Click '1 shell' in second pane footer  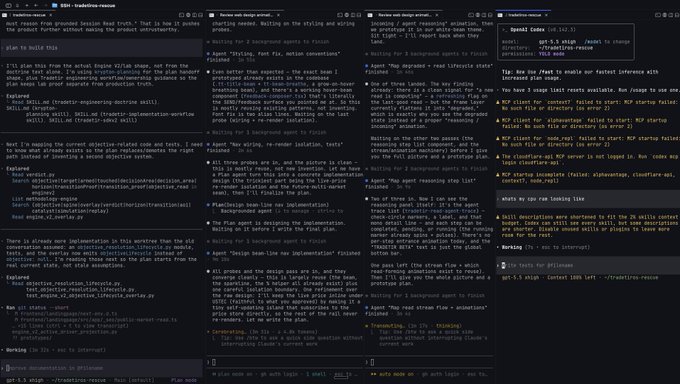point(316,374)
